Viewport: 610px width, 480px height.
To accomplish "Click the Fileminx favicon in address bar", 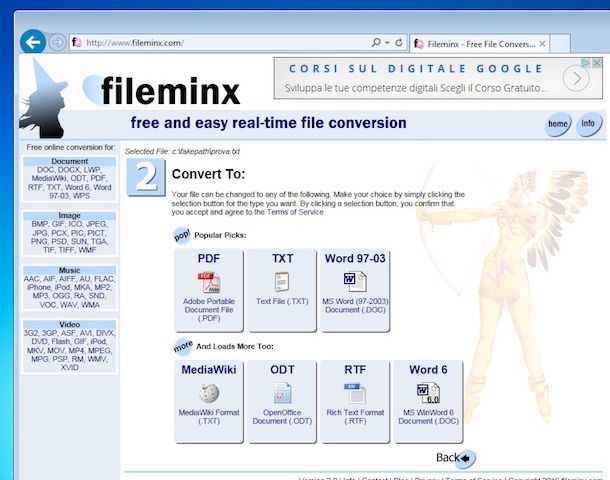I will point(77,42).
